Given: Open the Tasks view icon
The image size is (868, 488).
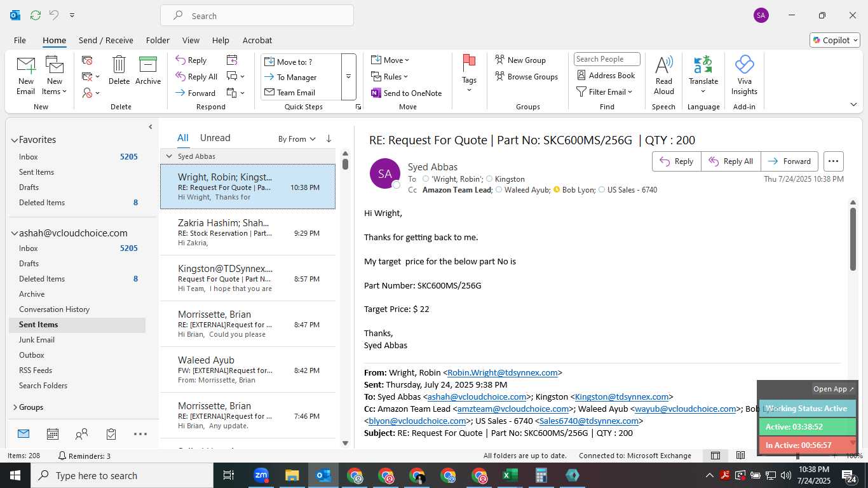Looking at the screenshot, I should pyautogui.click(x=111, y=434).
